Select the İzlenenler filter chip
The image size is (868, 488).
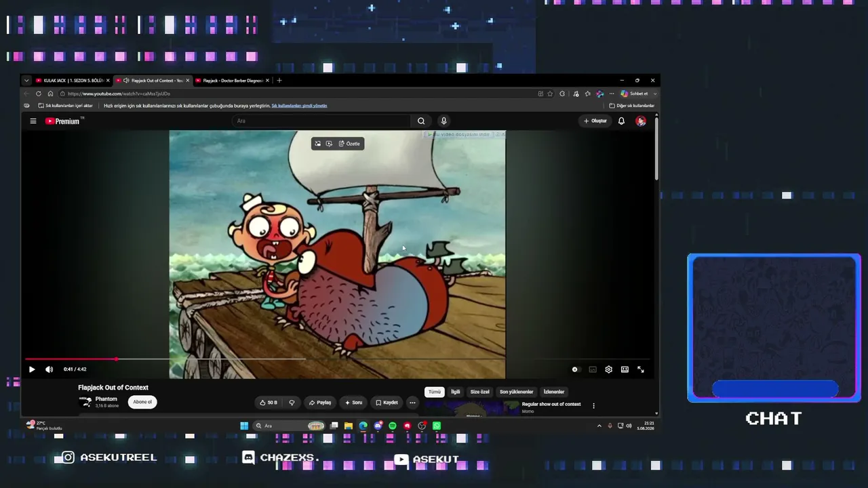point(554,392)
